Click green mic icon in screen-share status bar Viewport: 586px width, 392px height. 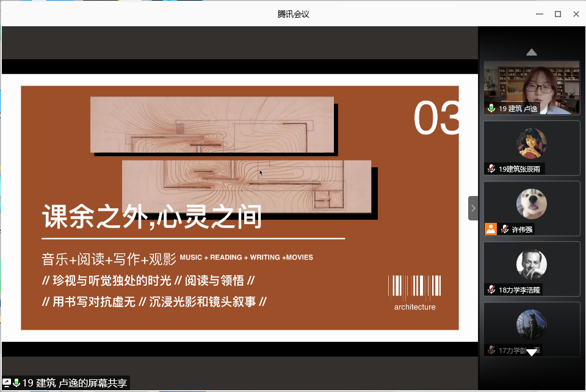16,383
